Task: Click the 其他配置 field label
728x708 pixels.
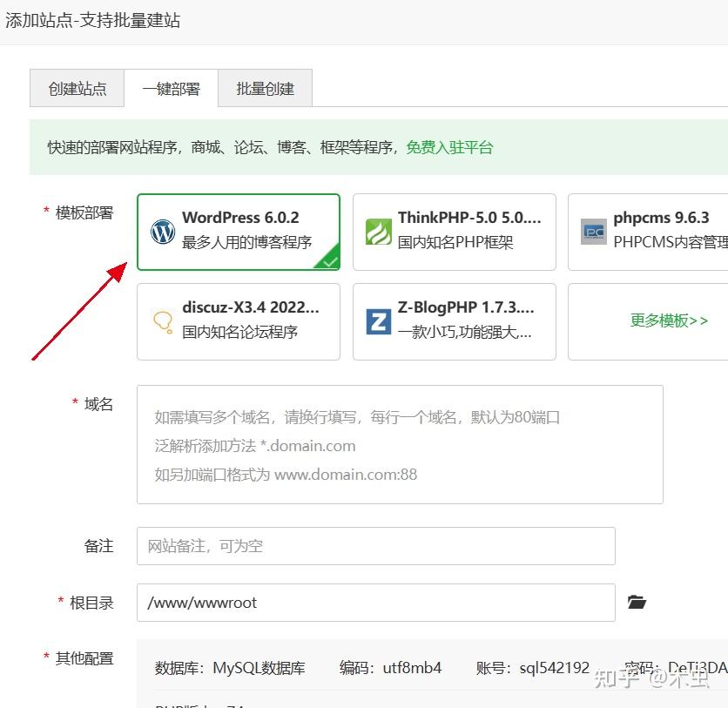Action: click(84, 657)
